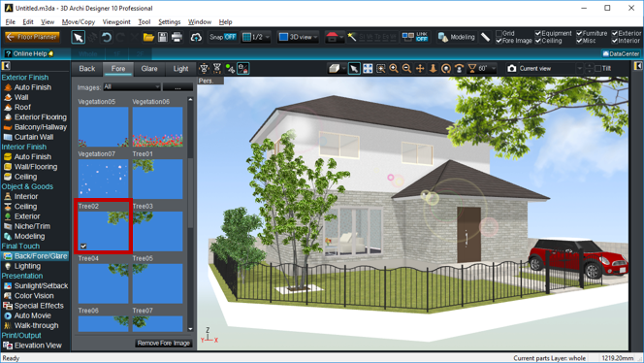Zoom in with the magnifier plus icon

pyautogui.click(x=394, y=69)
